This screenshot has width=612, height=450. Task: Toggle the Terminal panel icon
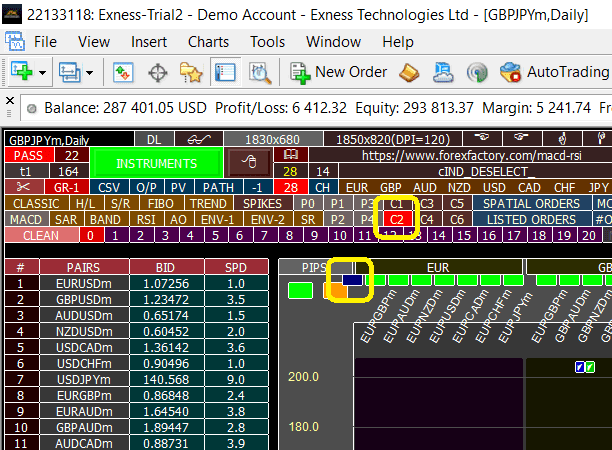click(x=225, y=72)
